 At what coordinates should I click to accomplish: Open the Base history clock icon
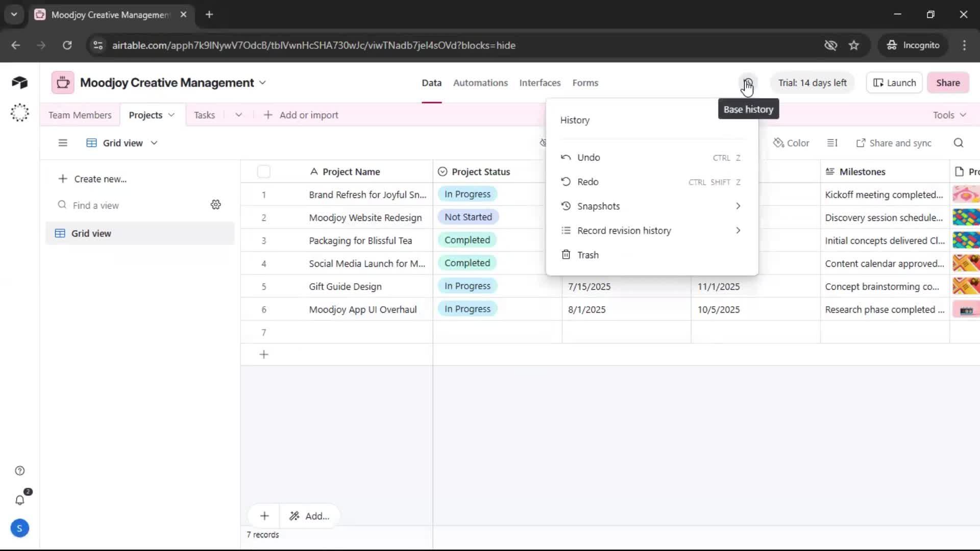[748, 83]
